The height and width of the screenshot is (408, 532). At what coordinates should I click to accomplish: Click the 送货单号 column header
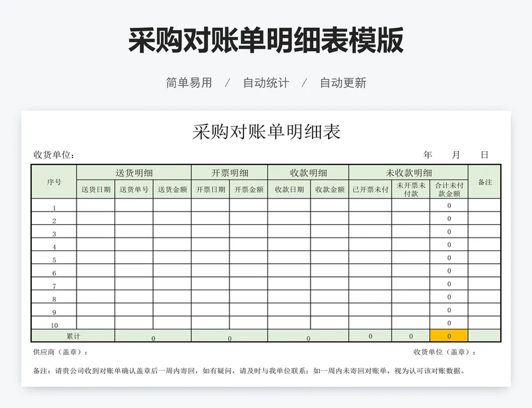tap(134, 189)
